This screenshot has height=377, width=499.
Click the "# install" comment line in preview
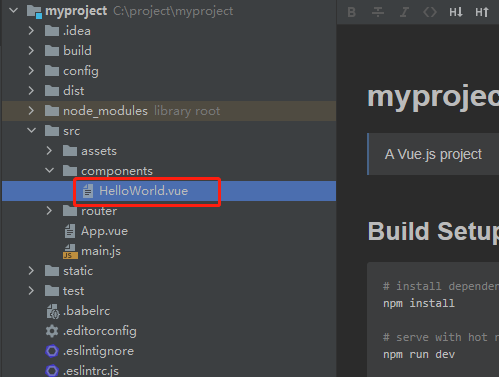(x=441, y=286)
